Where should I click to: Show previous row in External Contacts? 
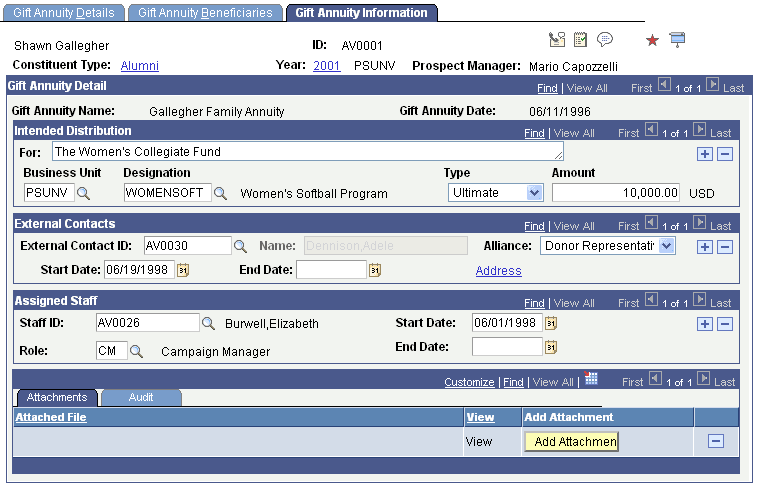point(651,222)
